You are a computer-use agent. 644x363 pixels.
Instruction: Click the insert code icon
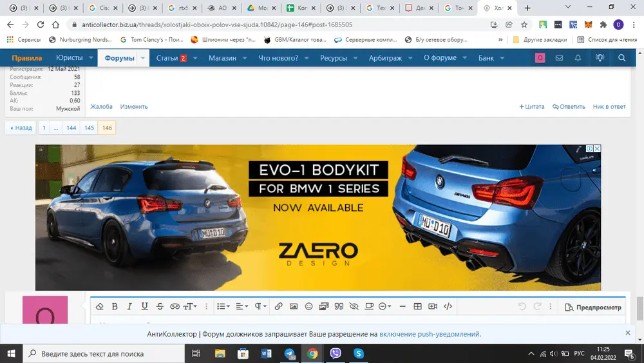tap(448, 307)
